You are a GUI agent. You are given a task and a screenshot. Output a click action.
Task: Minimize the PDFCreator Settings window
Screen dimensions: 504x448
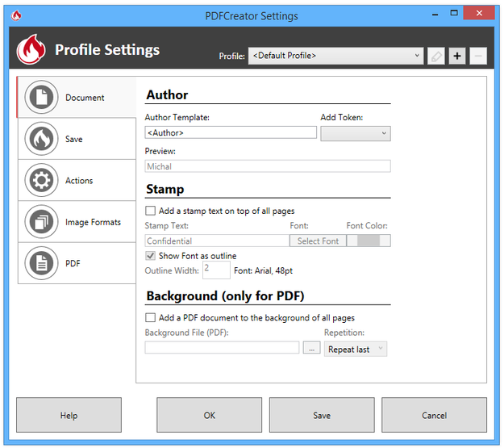coord(435,14)
